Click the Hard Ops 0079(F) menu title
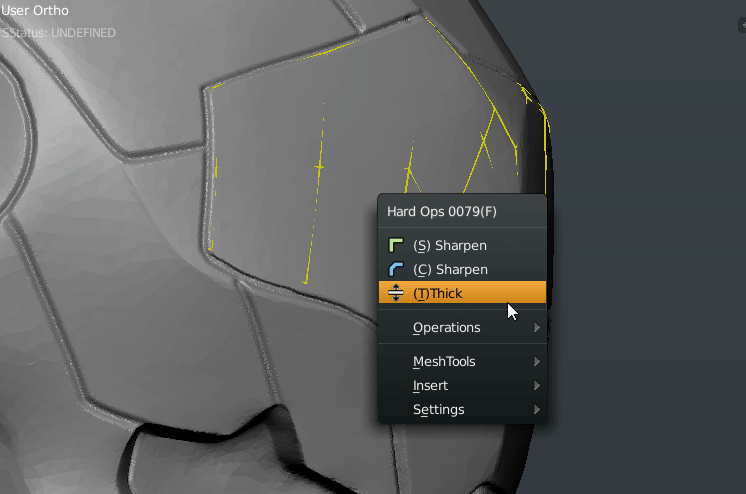Screen dimensions: 746x494 click(x=441, y=211)
